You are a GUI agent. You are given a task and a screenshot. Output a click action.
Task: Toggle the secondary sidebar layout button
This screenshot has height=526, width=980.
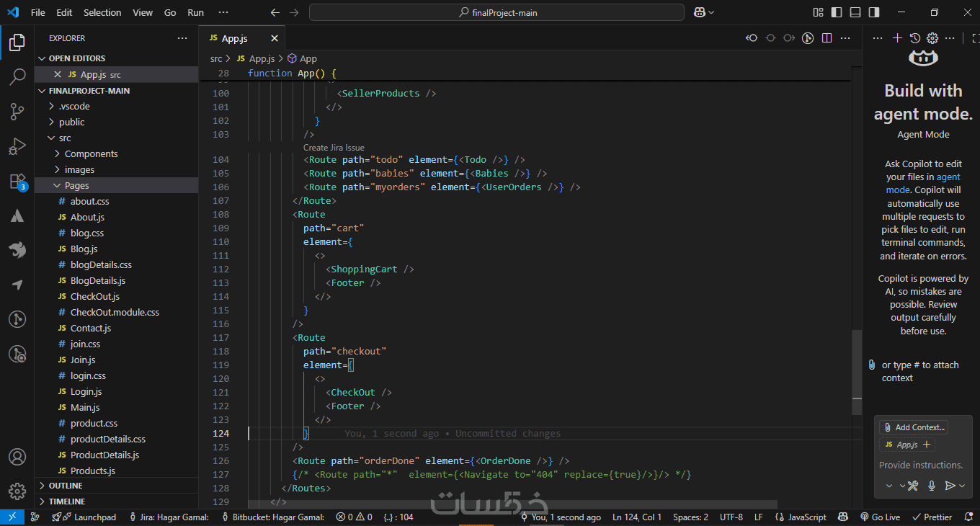pos(874,12)
